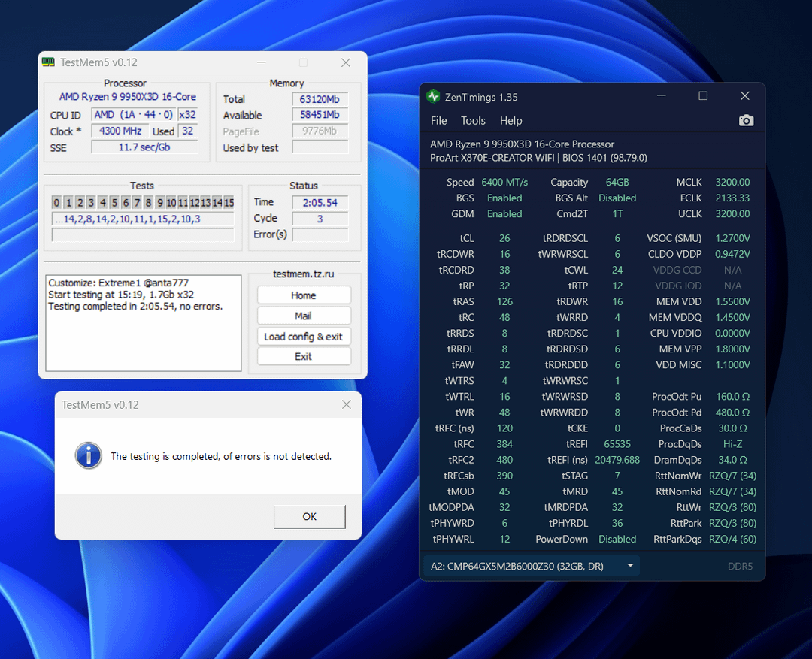Close the ZenTimings window
The width and height of the screenshot is (812, 659).
[x=744, y=95]
